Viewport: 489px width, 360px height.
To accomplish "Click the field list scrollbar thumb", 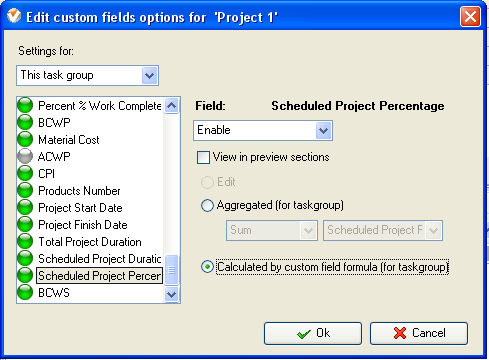I will (171, 270).
